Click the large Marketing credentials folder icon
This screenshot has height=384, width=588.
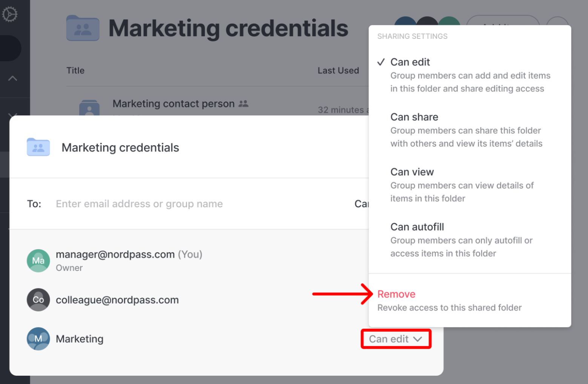click(x=83, y=28)
